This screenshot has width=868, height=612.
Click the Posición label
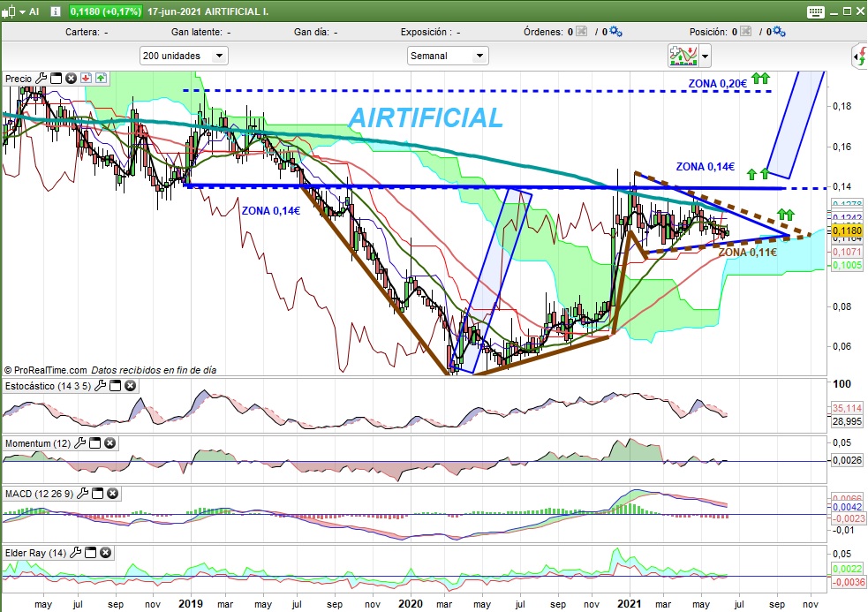(x=708, y=32)
